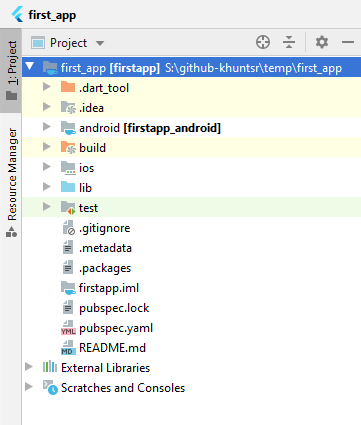Select the pubspec.yaml file
The height and width of the screenshot is (425, 361).
click(116, 328)
